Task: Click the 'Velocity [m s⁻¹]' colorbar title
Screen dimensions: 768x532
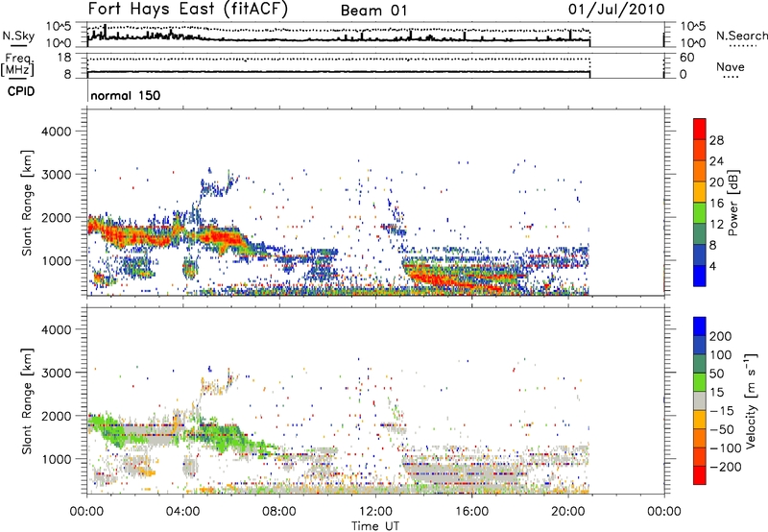Action: click(751, 400)
